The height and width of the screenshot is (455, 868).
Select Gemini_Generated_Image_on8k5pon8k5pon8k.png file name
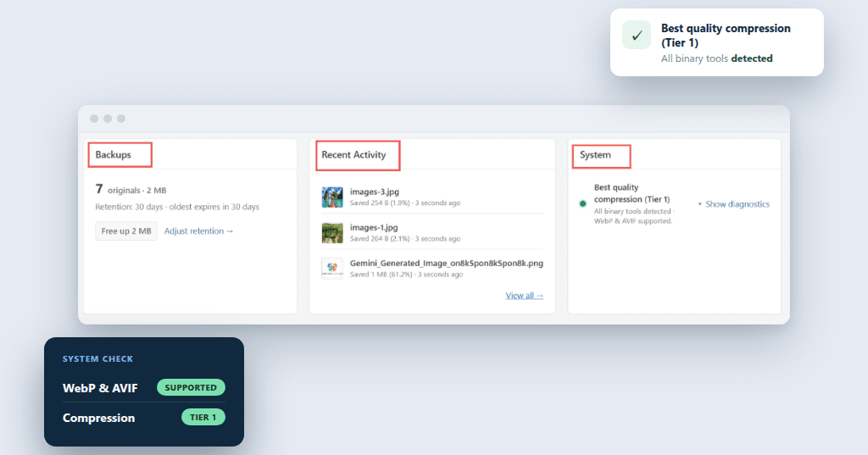[446, 263]
